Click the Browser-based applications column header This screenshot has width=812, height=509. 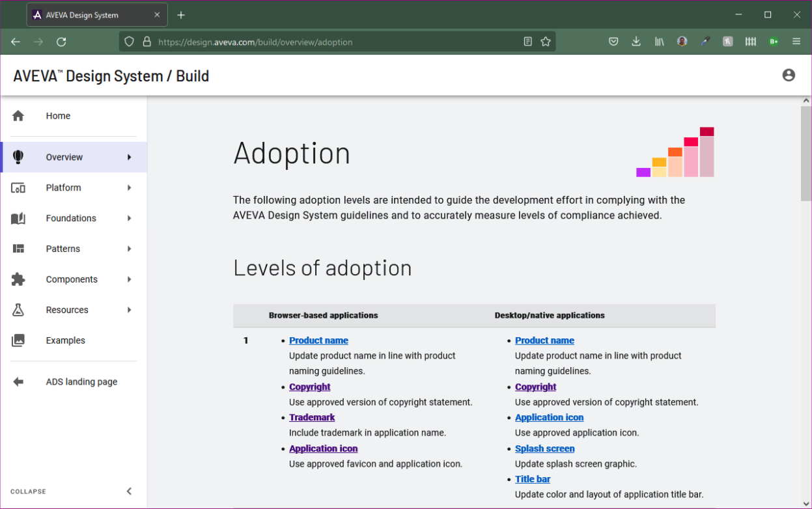click(x=323, y=315)
